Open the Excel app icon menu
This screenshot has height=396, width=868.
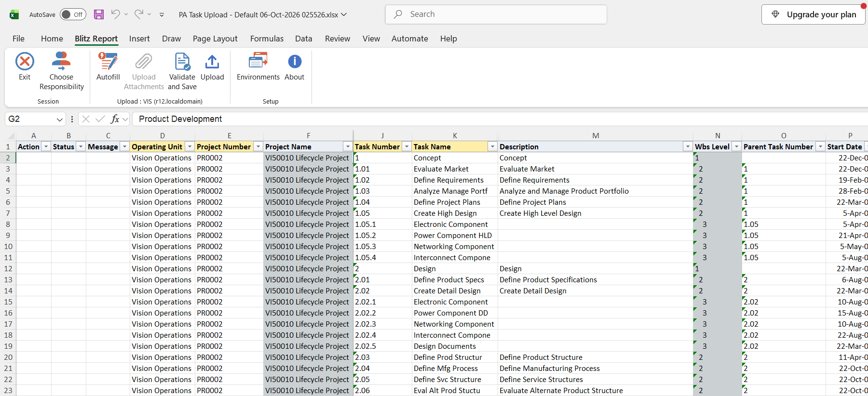(x=14, y=14)
